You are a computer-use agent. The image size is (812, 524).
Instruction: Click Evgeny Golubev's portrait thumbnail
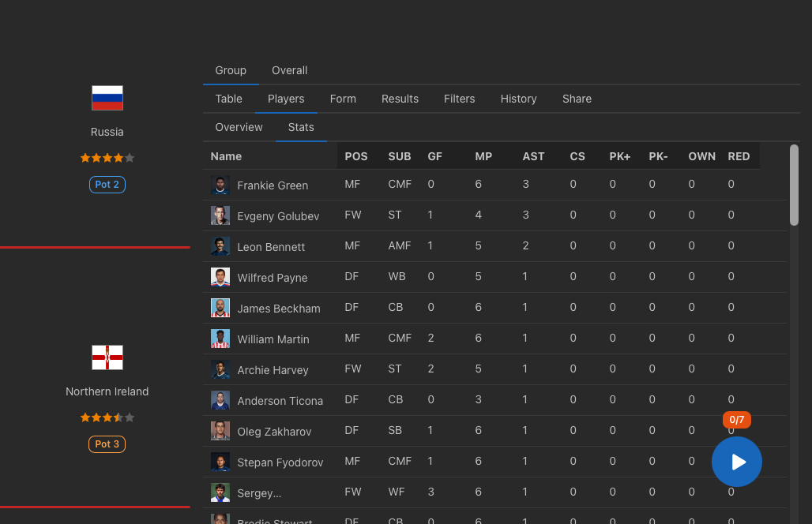coord(220,215)
